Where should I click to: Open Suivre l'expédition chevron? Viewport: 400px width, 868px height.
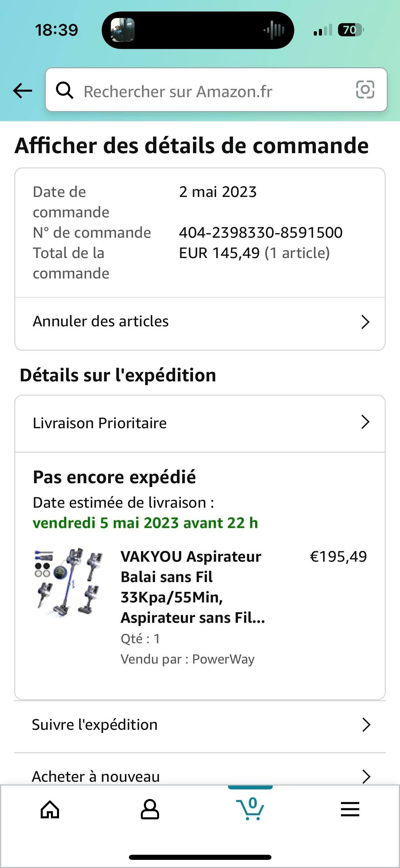coord(366,724)
